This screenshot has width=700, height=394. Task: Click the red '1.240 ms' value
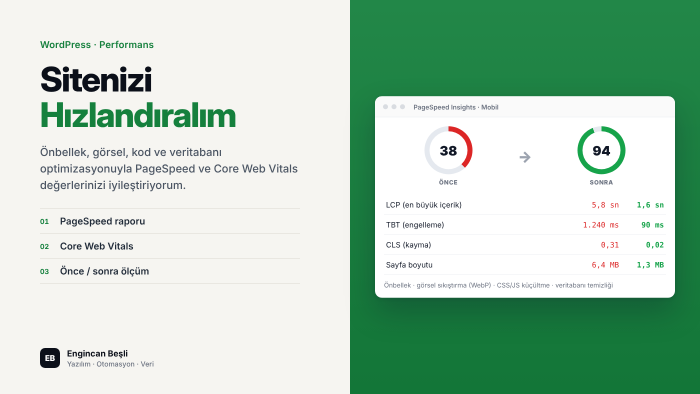(601, 225)
